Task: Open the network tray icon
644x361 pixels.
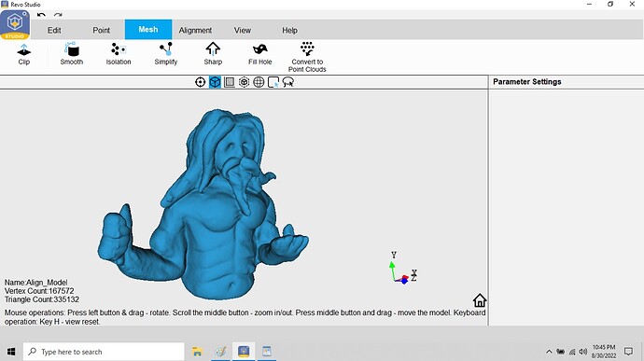Action: [572, 352]
